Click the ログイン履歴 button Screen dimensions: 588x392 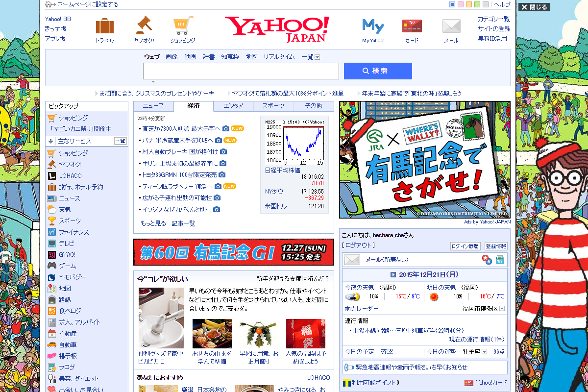tap(465, 246)
